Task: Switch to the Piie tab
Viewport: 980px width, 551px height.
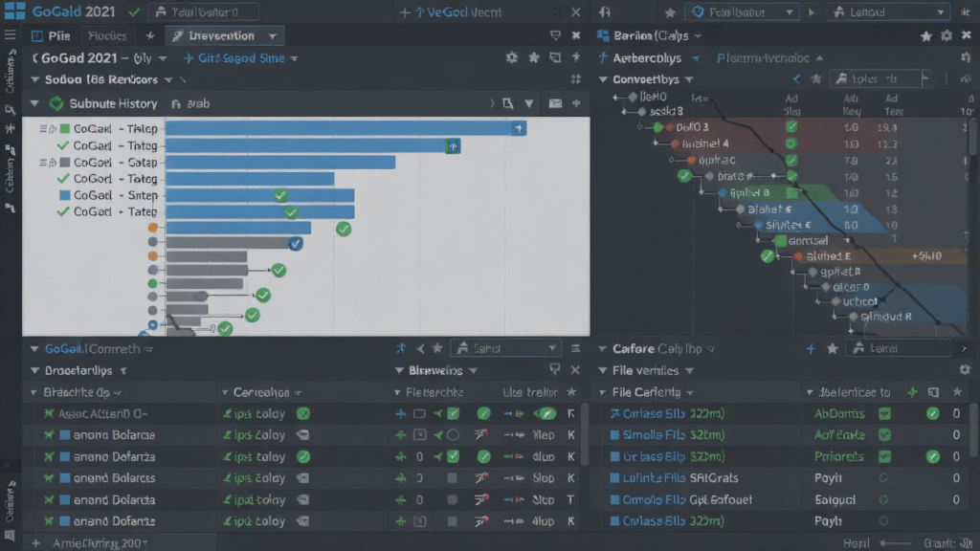Action: tap(51, 35)
